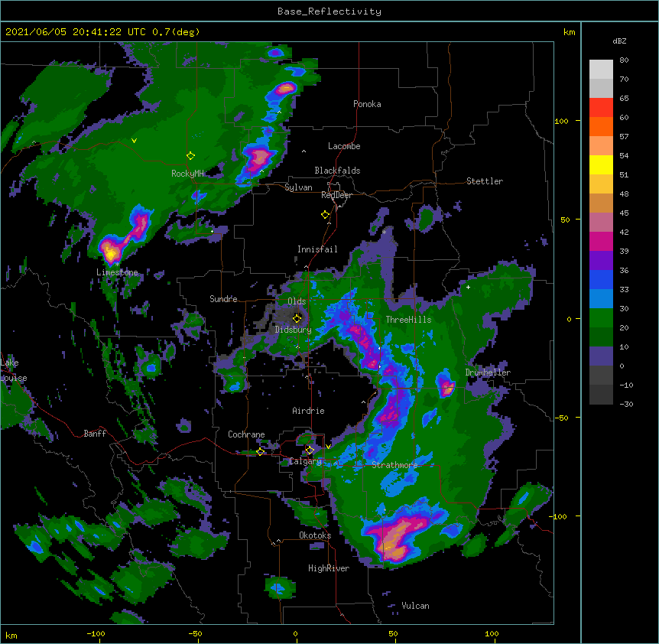Screen dimensions: 659x644
Task: Click the RedDeer city label
Action: [x=336, y=195]
